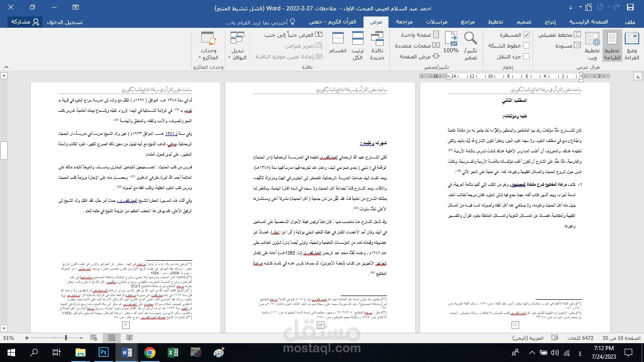Screen dimensions: 644x362
Task: Toggle the Ruler checkbox (المسطرة)
Action: point(527,35)
